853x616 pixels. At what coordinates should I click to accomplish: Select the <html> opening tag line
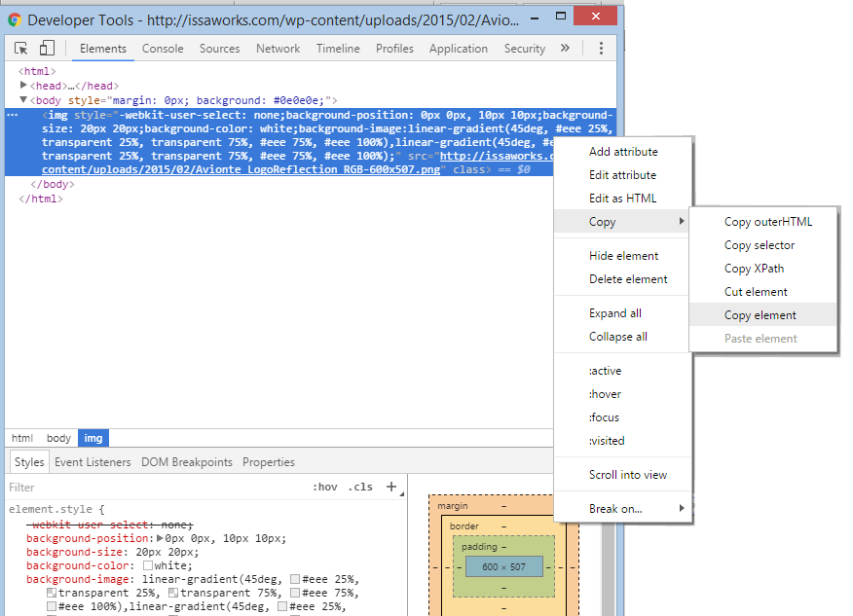[37, 71]
